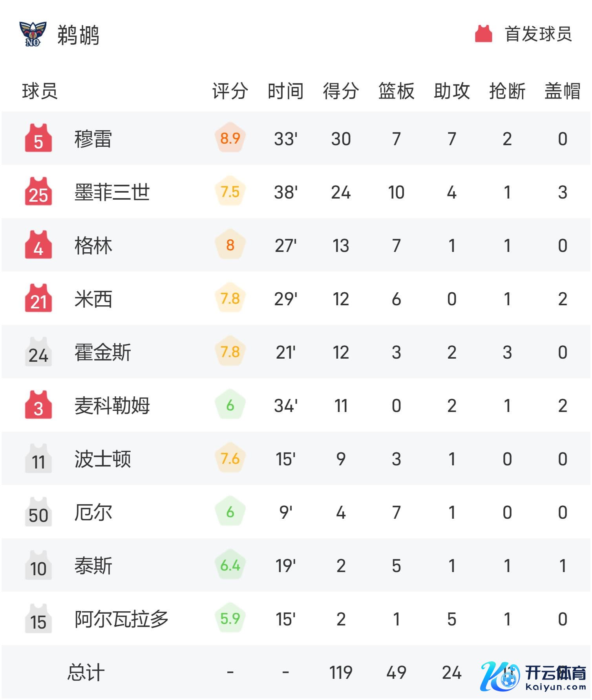Click the 鹈鹕 team name

tap(78, 35)
